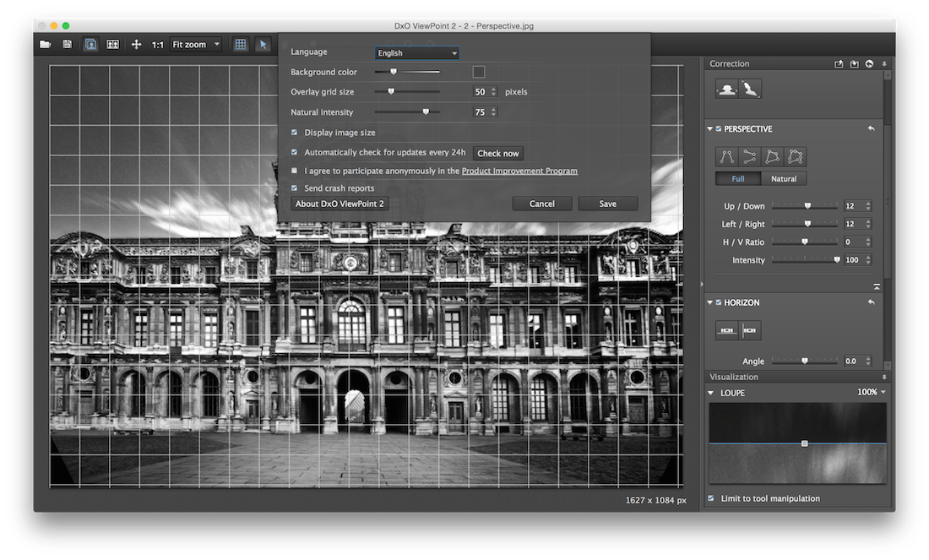
Task: Click the Background color preview swatch
Action: point(479,72)
